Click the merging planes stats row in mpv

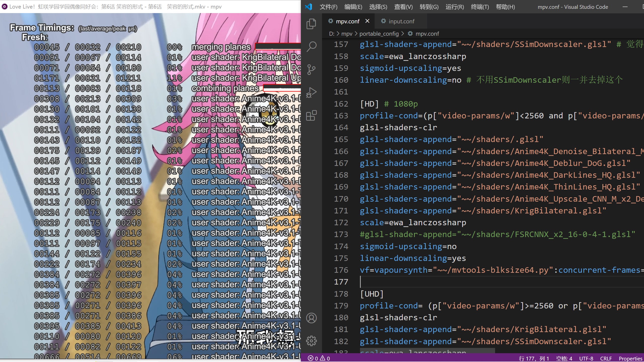click(167, 47)
